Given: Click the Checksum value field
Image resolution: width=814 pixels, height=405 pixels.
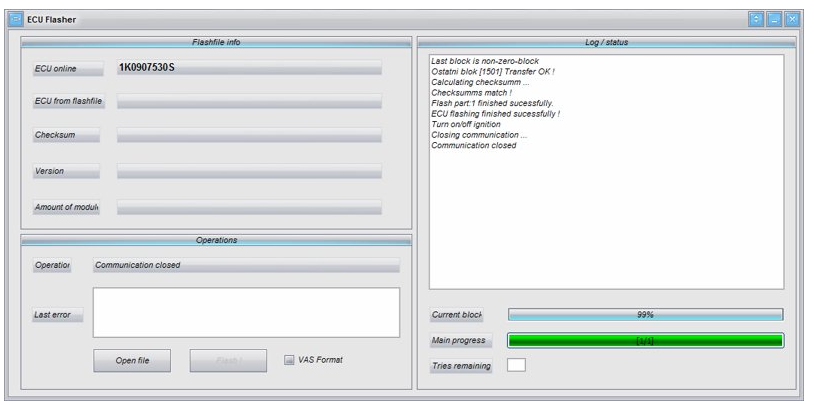Looking at the screenshot, I should tap(249, 135).
